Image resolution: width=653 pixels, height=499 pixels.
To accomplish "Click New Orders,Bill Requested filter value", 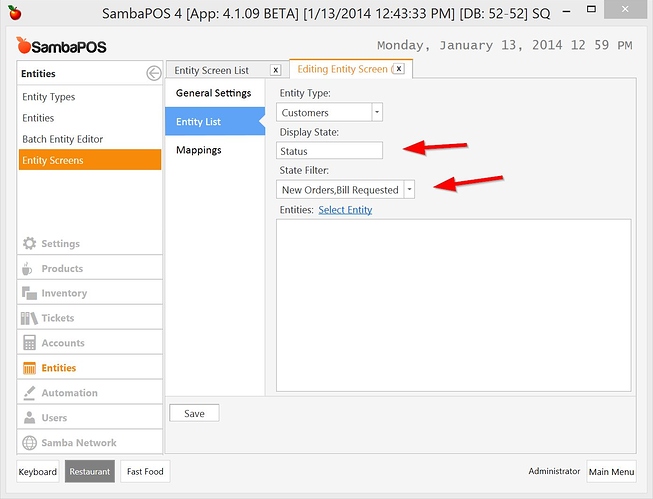I will point(340,190).
